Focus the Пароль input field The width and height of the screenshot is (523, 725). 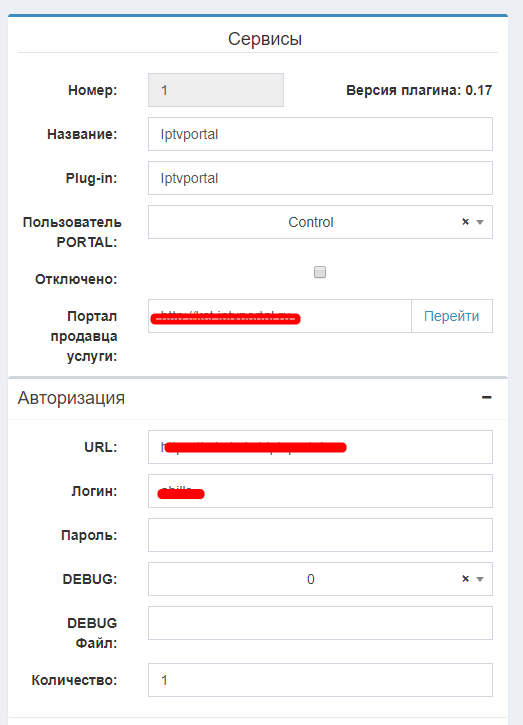click(x=320, y=535)
